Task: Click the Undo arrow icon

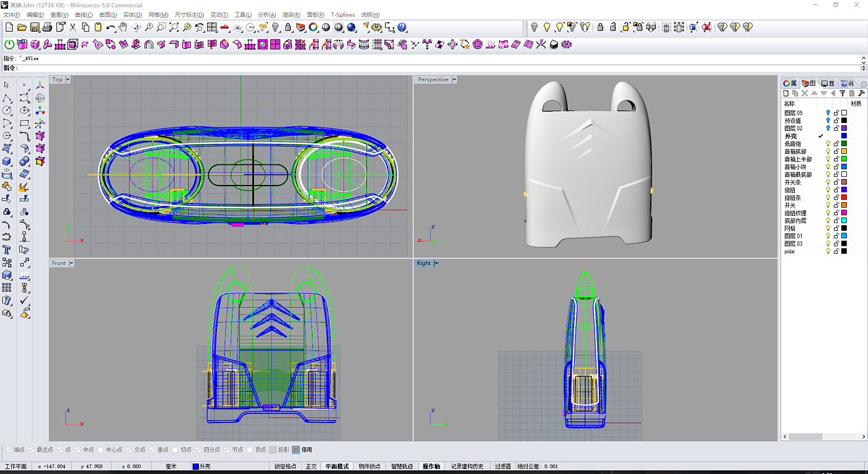Action: pyautogui.click(x=110, y=27)
